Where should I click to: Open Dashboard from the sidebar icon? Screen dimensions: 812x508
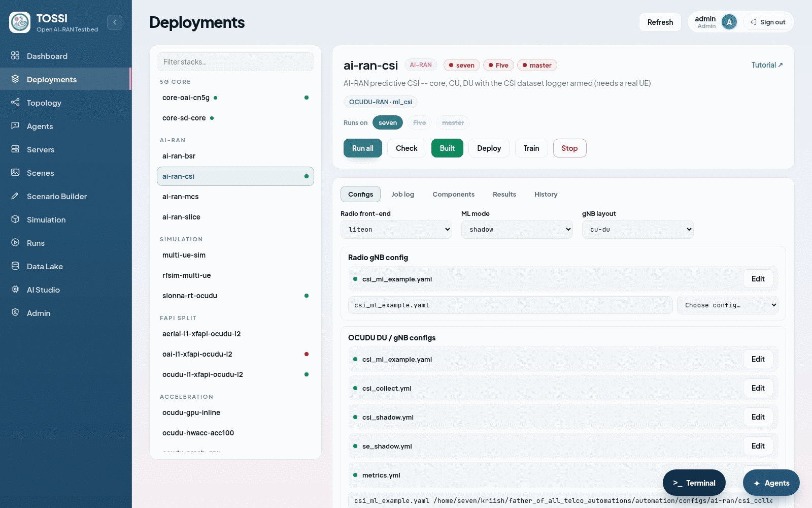pos(15,55)
